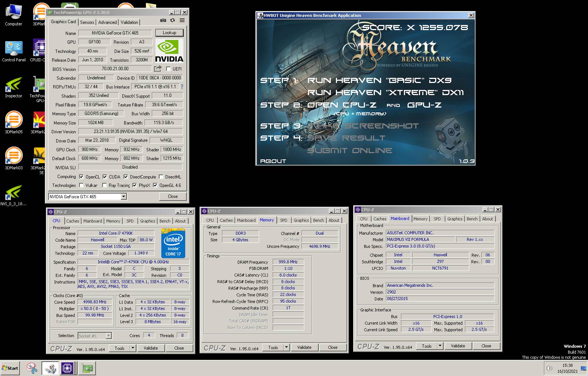Click the volume speaker tray icon
588x376 pixels.
(549, 368)
